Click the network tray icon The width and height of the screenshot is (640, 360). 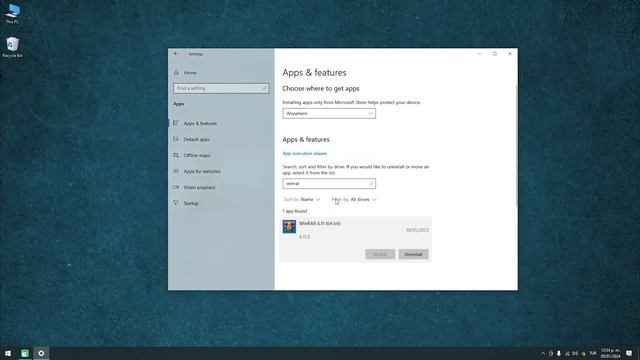(567, 353)
